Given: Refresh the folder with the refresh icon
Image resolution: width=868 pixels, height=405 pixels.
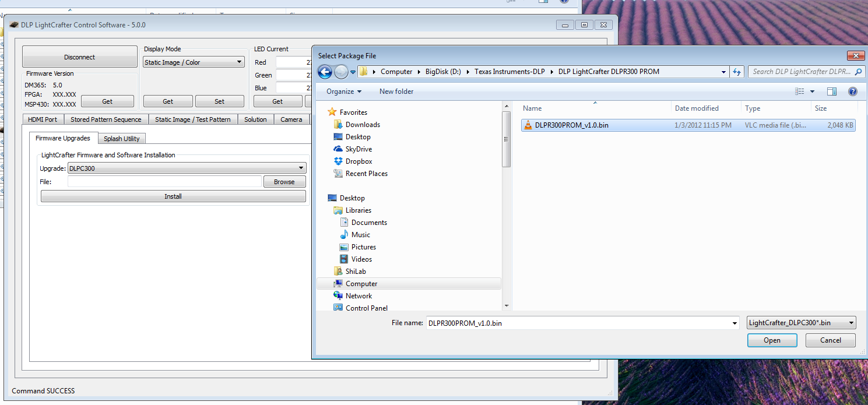Looking at the screenshot, I should pos(737,72).
